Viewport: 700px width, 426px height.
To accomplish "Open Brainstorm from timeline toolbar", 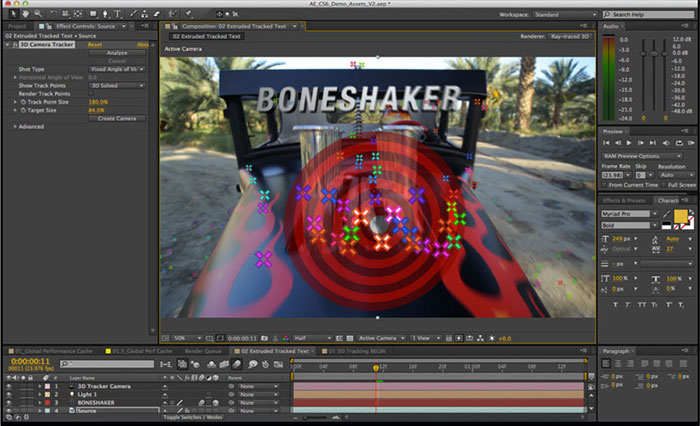I will click(253, 364).
